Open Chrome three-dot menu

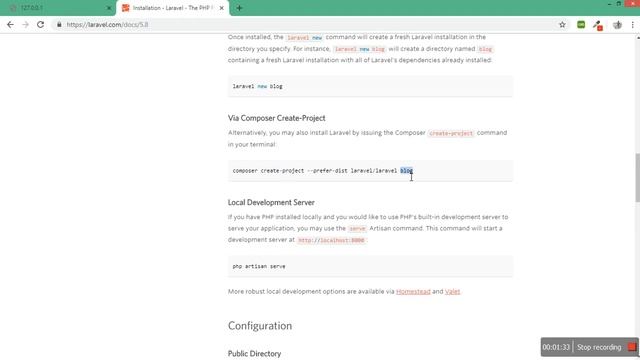(x=633, y=24)
